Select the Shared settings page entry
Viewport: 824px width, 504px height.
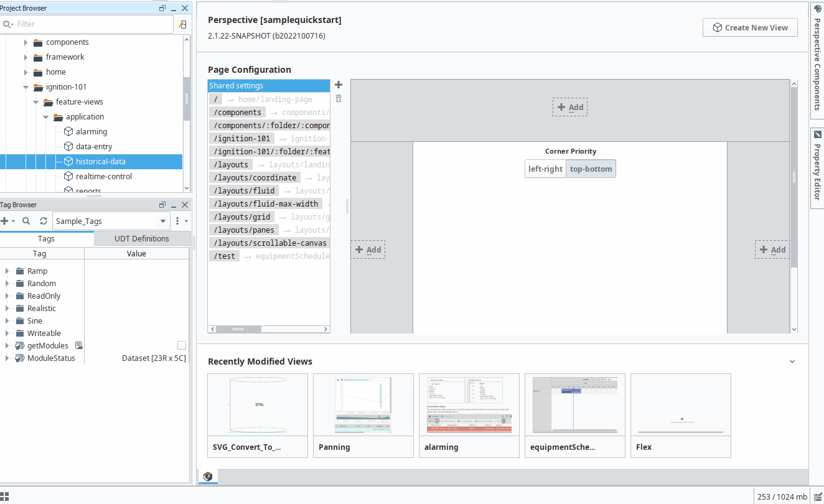[268, 85]
